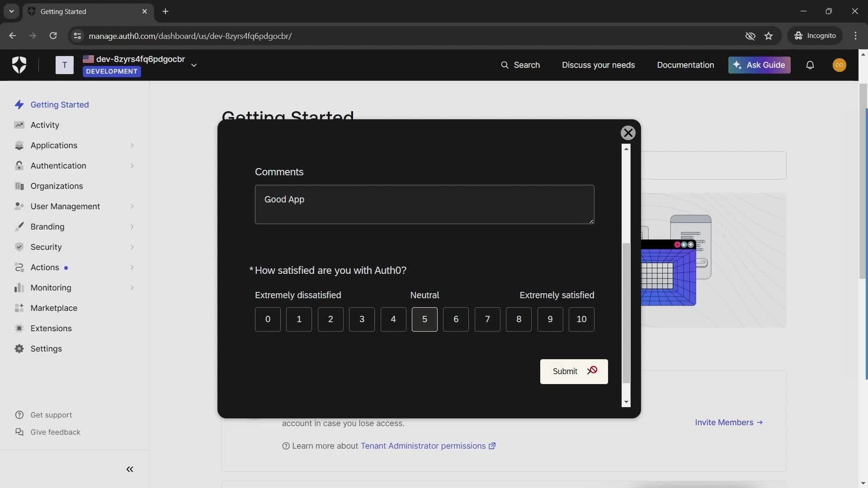The height and width of the screenshot is (488, 868).
Task: Click into the Comments text area
Action: [x=425, y=204]
